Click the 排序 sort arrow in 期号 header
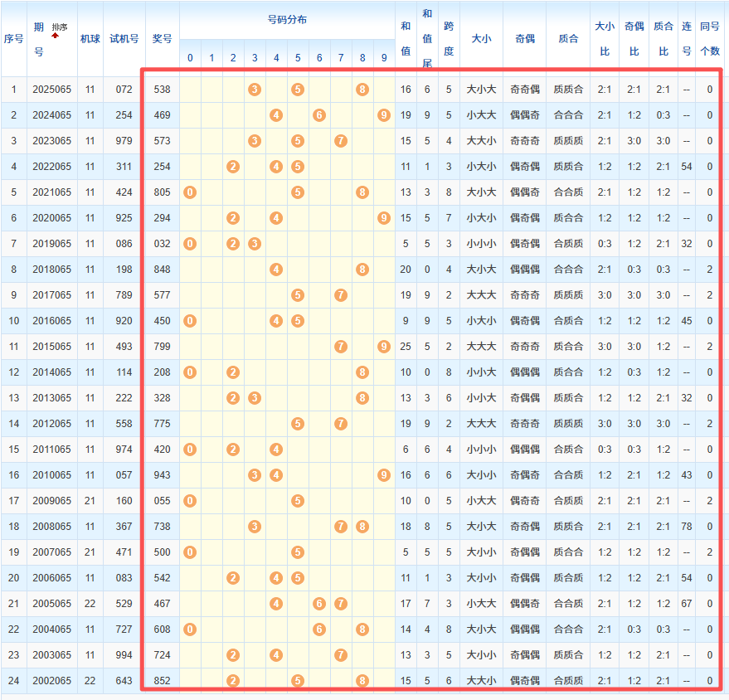 pos(55,36)
